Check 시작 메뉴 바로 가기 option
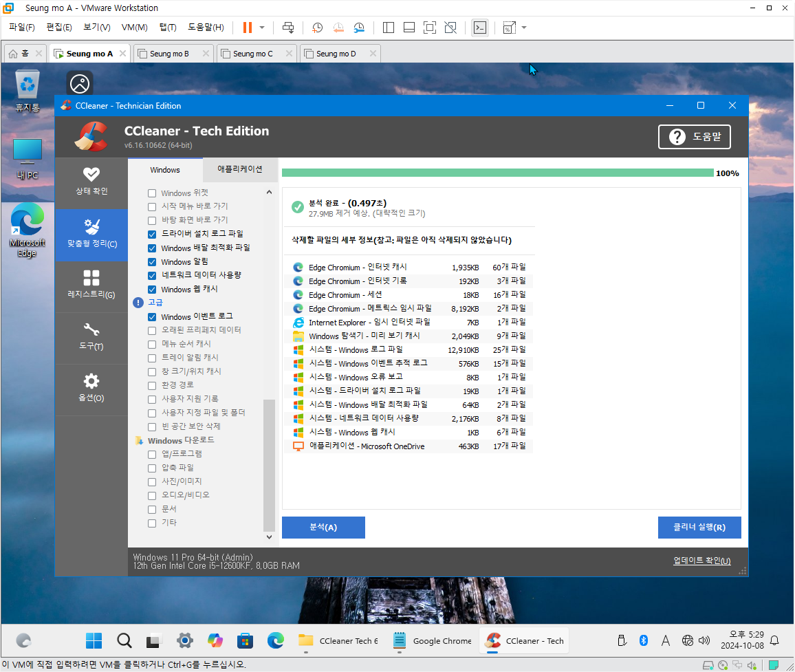Image resolution: width=795 pixels, height=672 pixels. 151,207
